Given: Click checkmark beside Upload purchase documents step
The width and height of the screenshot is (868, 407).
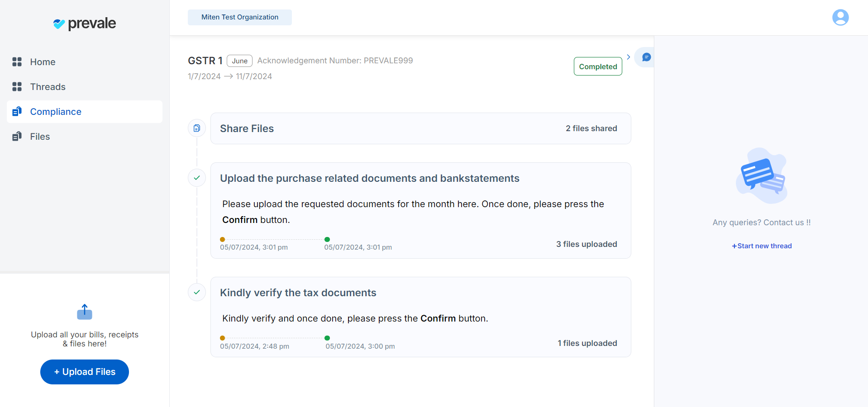Looking at the screenshot, I should click(x=197, y=178).
